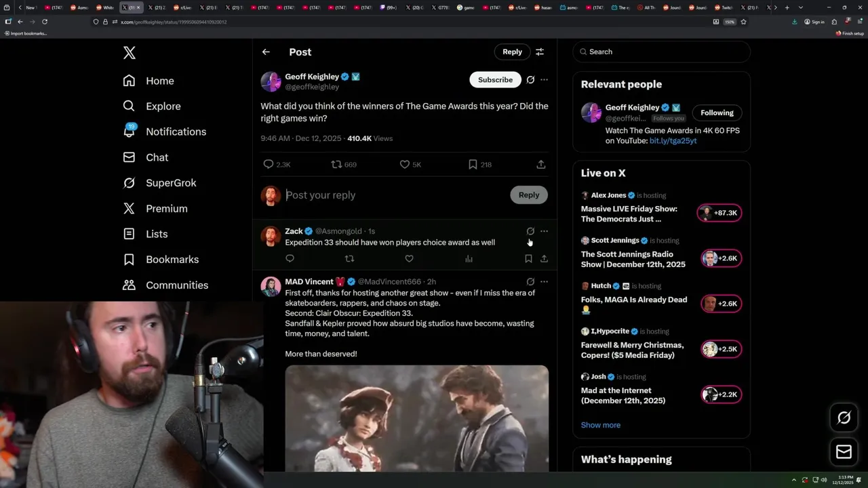
Task: Click reply icon under Zack's reply
Action: pyautogui.click(x=290, y=258)
